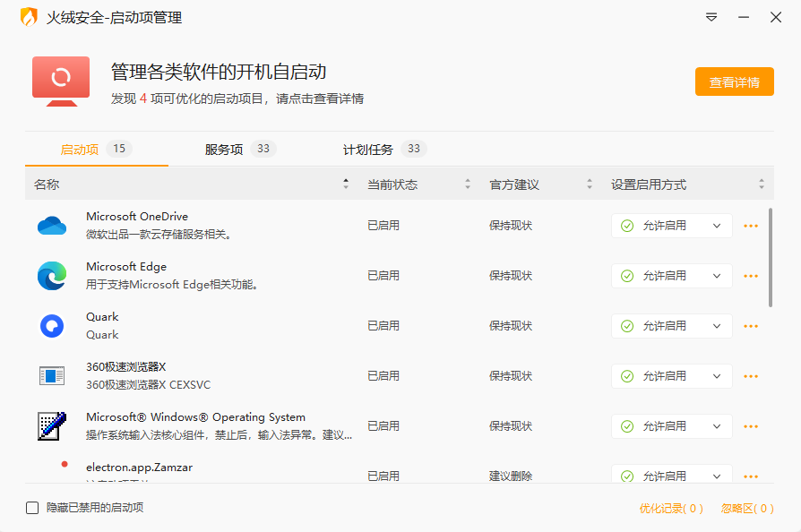
Task: Click the Windows Operating System input method icon
Action: pyautogui.click(x=52, y=425)
